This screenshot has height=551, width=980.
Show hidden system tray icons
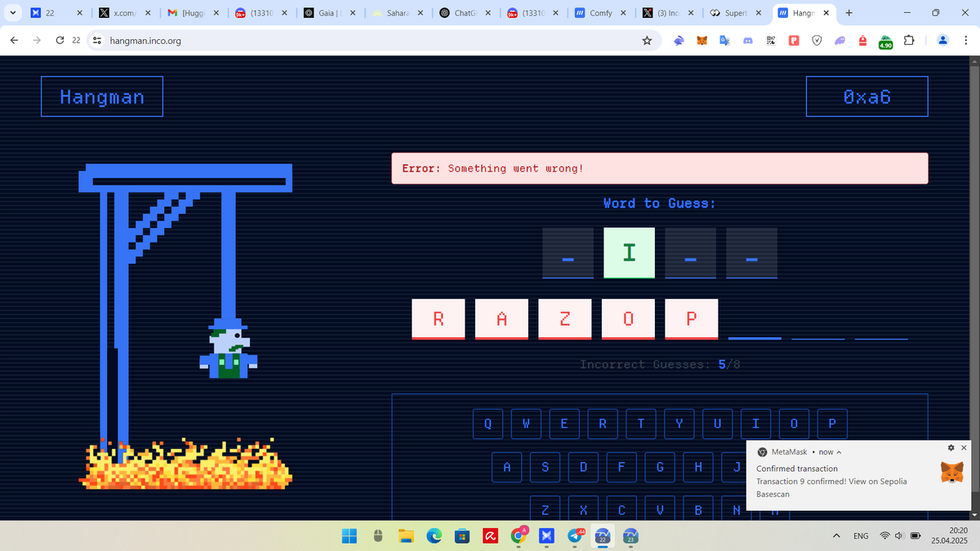tap(836, 536)
